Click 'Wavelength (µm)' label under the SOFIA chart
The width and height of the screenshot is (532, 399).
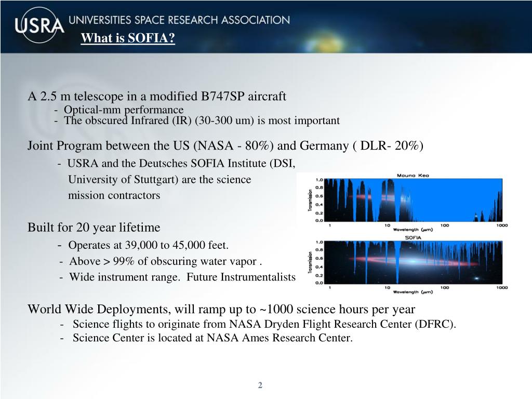[413, 292]
